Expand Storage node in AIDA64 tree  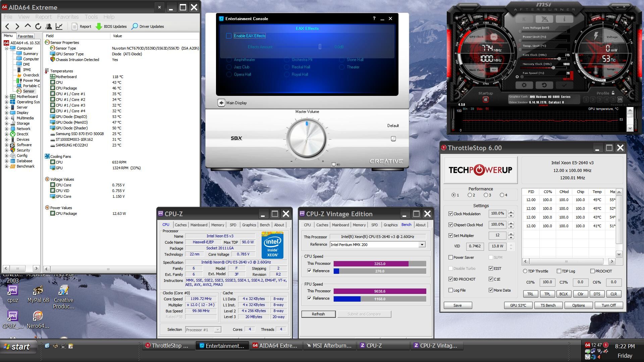(x=6, y=123)
